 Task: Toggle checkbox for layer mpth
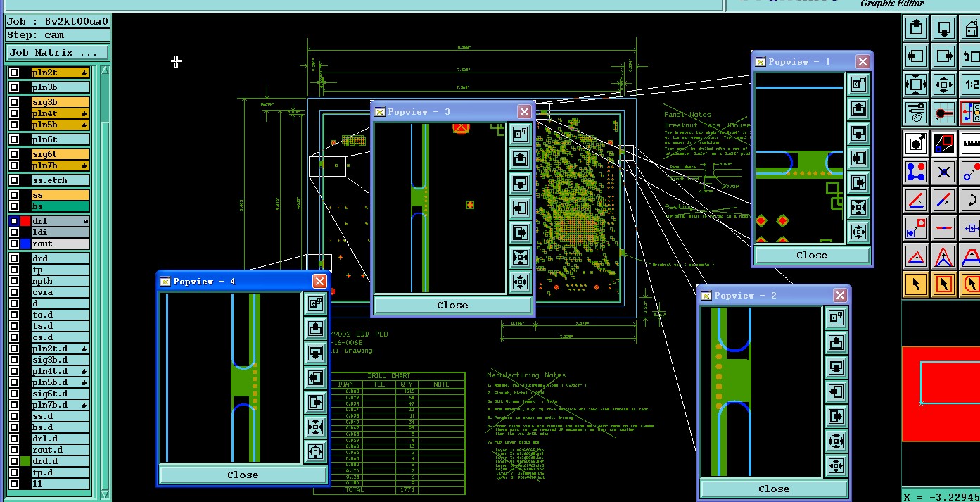pos(14,281)
